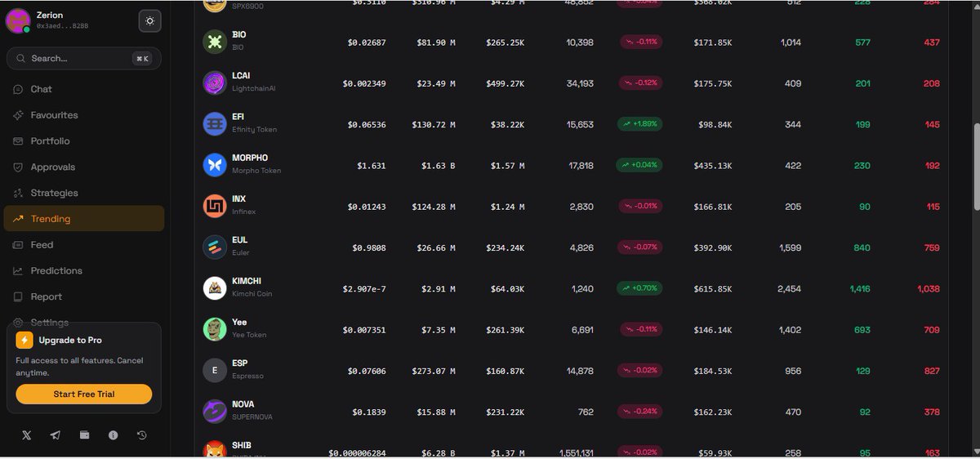Toggle the light/dark theme sun button
The width and height of the screenshot is (980, 459).
149,21
